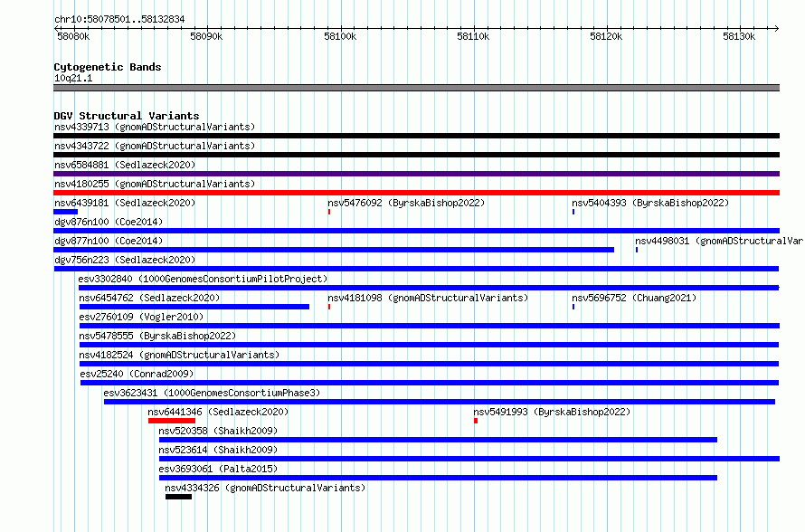Screen dimensions: 805x532
Task: Click the long red nsv4180255 bar
Action: click(x=416, y=193)
